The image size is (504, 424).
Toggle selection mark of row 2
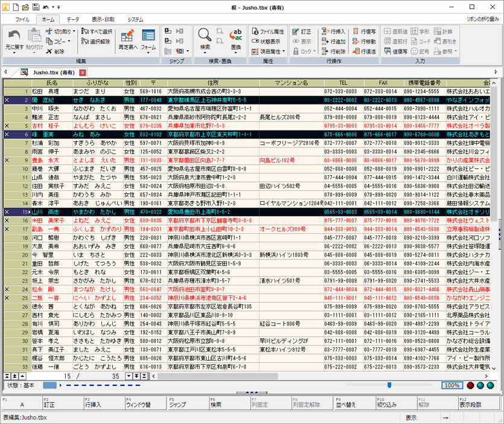(x=7, y=100)
